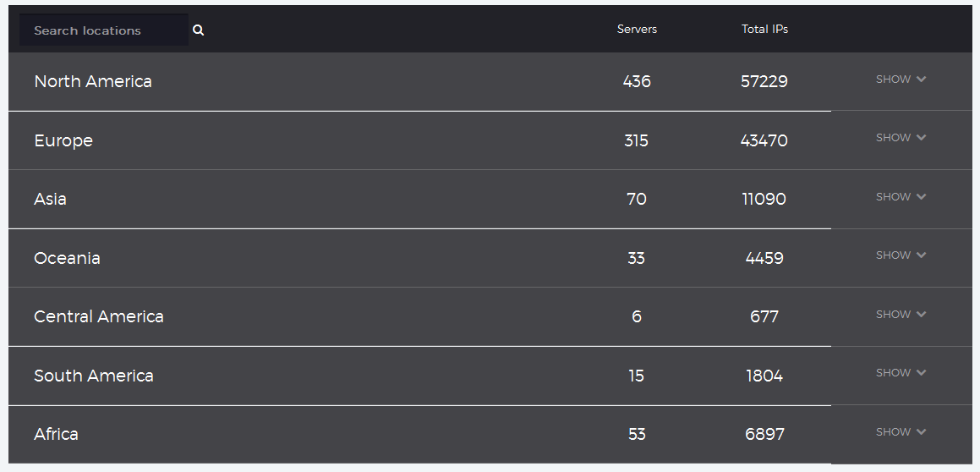The height and width of the screenshot is (472, 980).
Task: Click South America SHOW chevron arrow
Action: 921,372
